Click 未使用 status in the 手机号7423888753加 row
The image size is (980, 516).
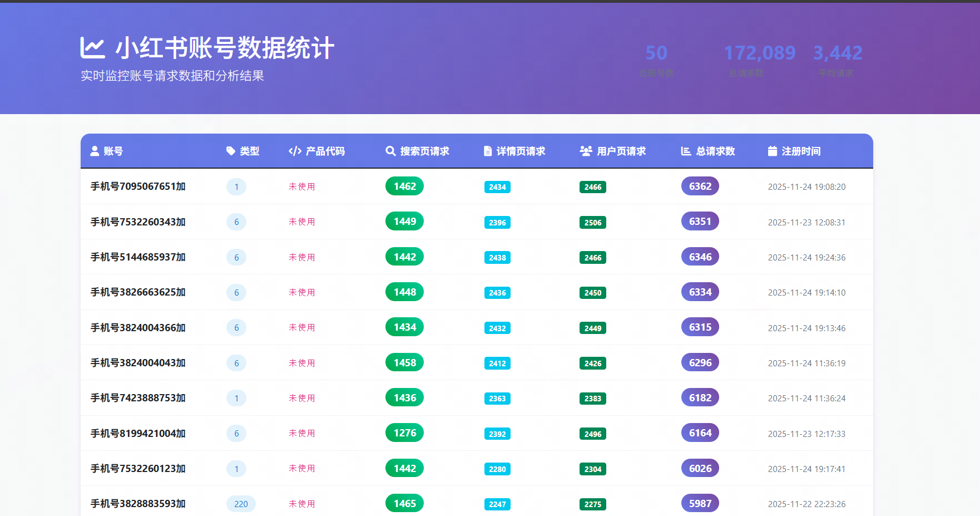click(301, 398)
